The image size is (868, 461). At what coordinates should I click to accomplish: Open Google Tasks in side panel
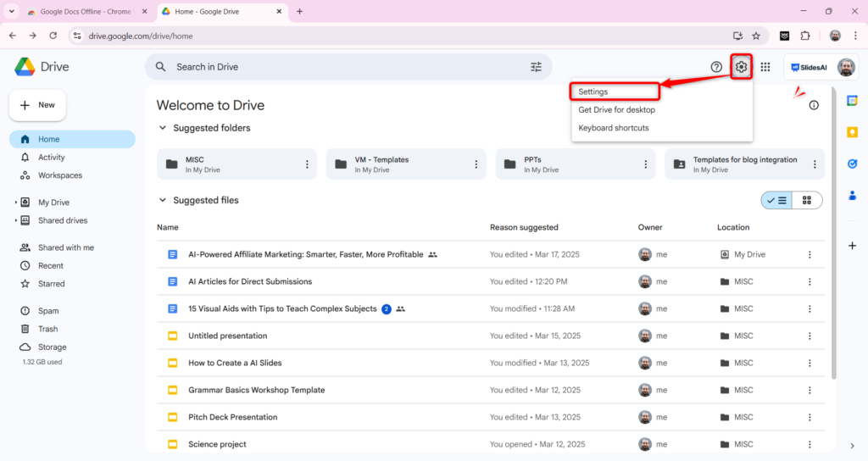(852, 164)
